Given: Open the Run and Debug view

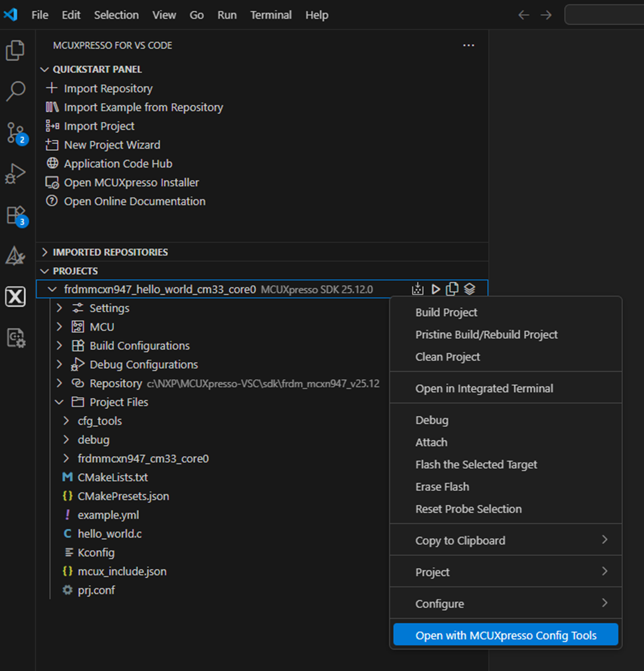Looking at the screenshot, I should click(16, 174).
